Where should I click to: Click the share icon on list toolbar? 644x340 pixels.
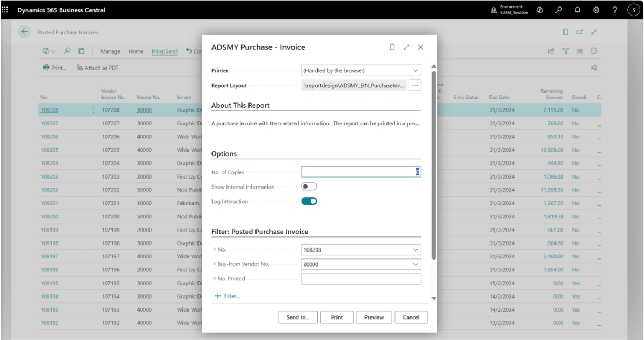[551, 51]
